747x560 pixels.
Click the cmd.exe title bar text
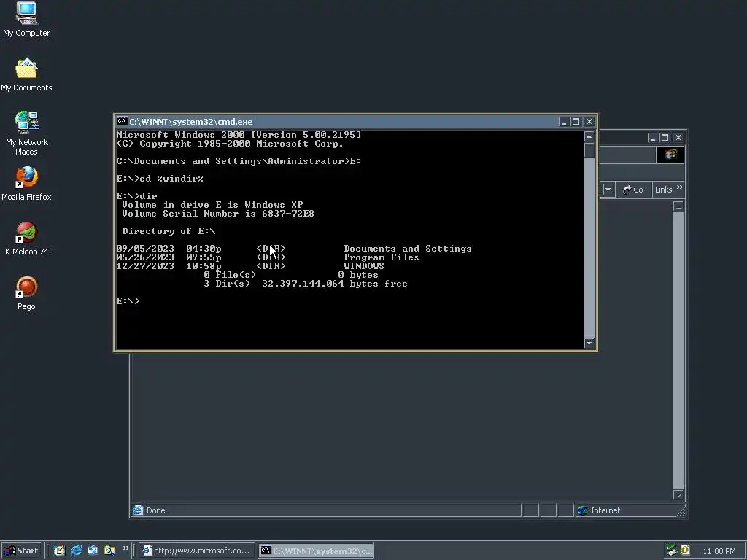pos(191,122)
